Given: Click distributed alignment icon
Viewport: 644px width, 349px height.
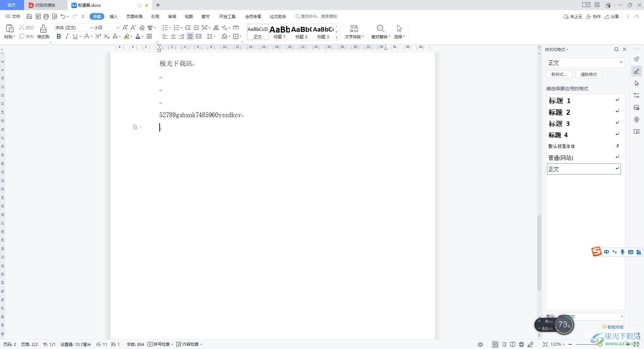Looking at the screenshot, I should point(199,36).
